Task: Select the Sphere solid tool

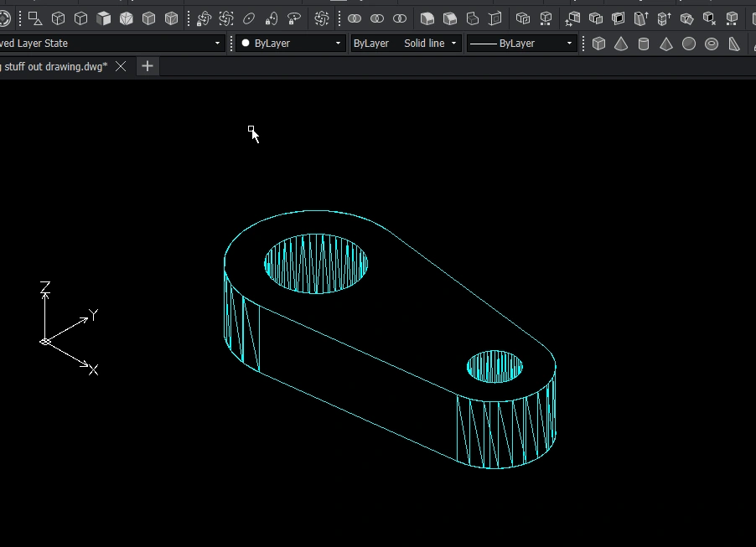Action: pyautogui.click(x=689, y=44)
